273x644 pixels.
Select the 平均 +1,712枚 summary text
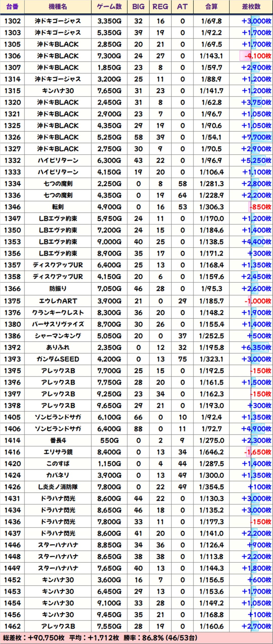tap(94, 638)
